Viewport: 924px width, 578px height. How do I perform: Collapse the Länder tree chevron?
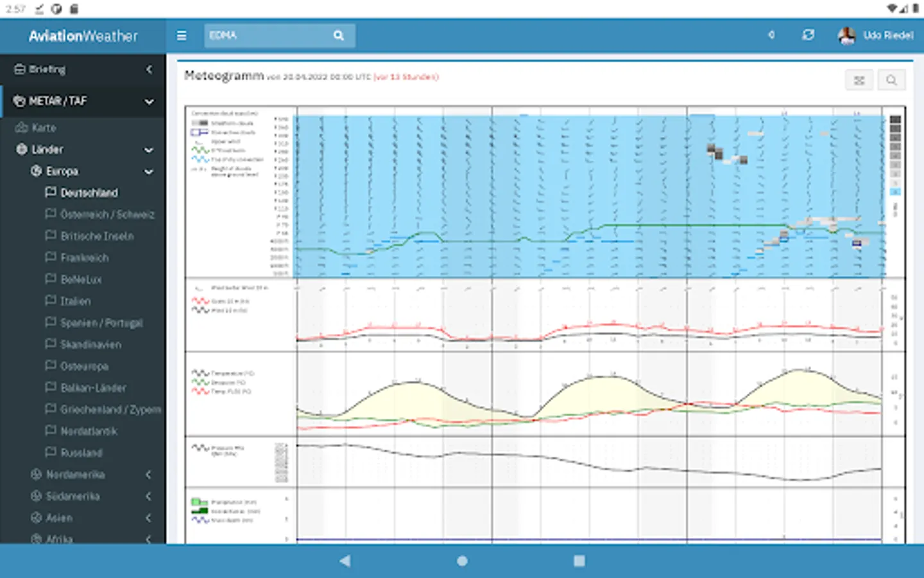tap(149, 150)
